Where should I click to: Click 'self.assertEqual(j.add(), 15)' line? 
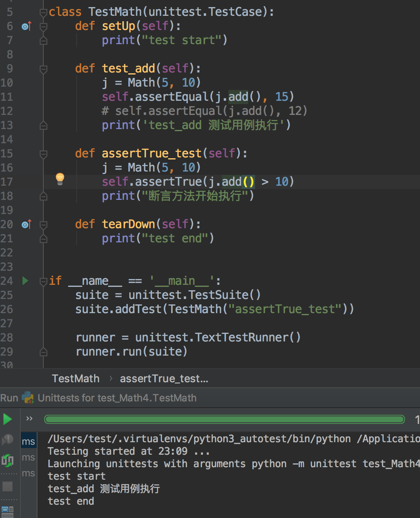(198, 97)
